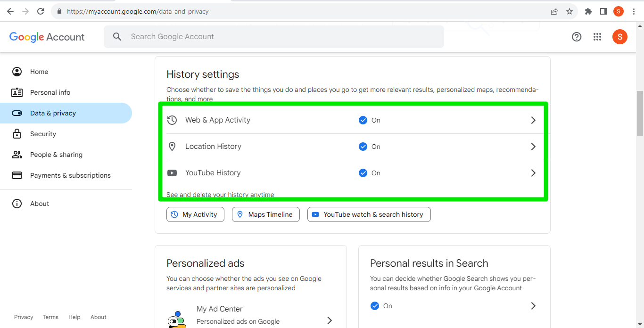Bookmark this page with the star icon
Screen dimensions: 644x328
coord(570,11)
